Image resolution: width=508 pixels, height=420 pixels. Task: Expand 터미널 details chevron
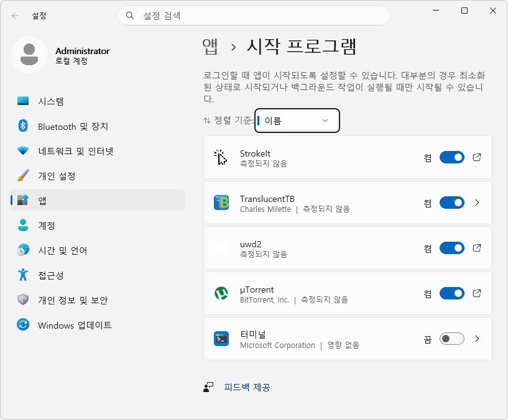click(477, 339)
